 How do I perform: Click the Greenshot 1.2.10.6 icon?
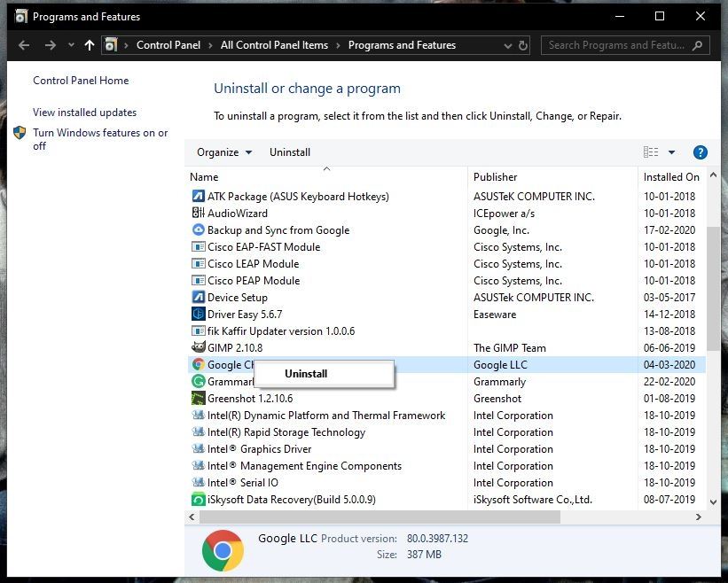pos(199,398)
